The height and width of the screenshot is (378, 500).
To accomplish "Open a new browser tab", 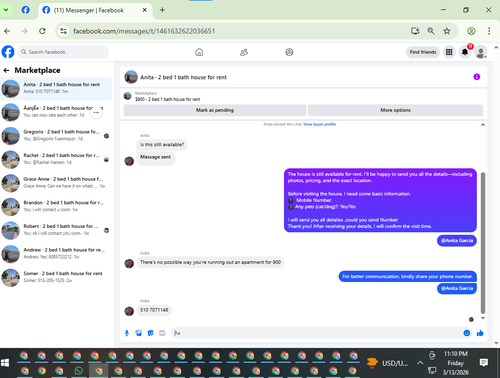I will tap(162, 10).
